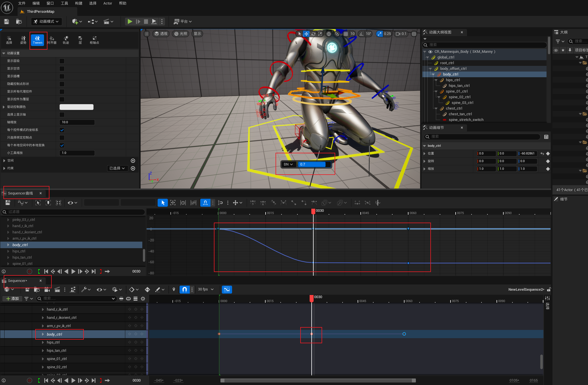Click the BN tween blend slider

(314, 164)
